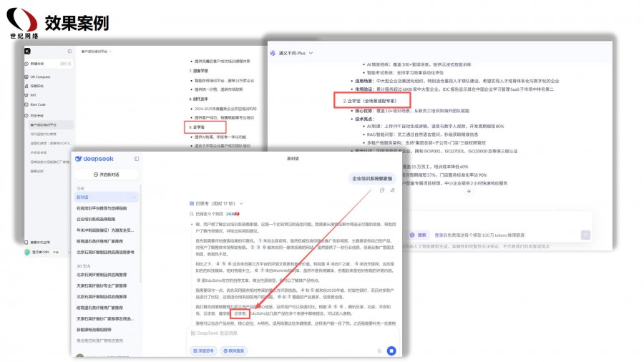This screenshot has width=644, height=362.
Task: Toggle 联网搜索 in DeepSeek input box
Action: point(234,351)
